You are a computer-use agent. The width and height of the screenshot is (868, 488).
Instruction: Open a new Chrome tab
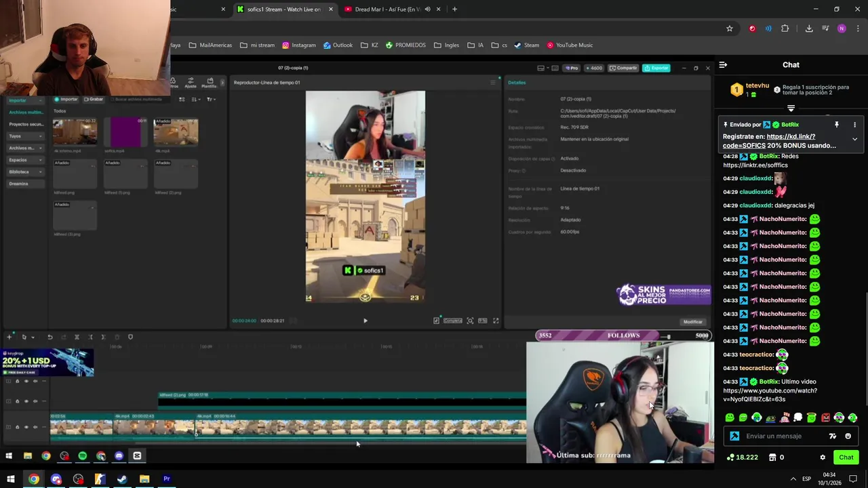click(454, 9)
